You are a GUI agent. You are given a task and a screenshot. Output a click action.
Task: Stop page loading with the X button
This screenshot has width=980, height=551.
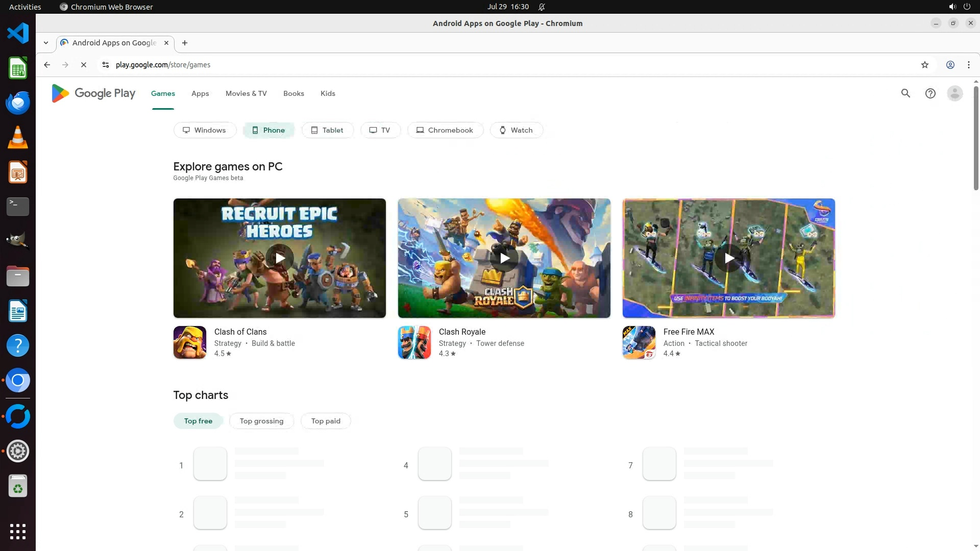84,65
